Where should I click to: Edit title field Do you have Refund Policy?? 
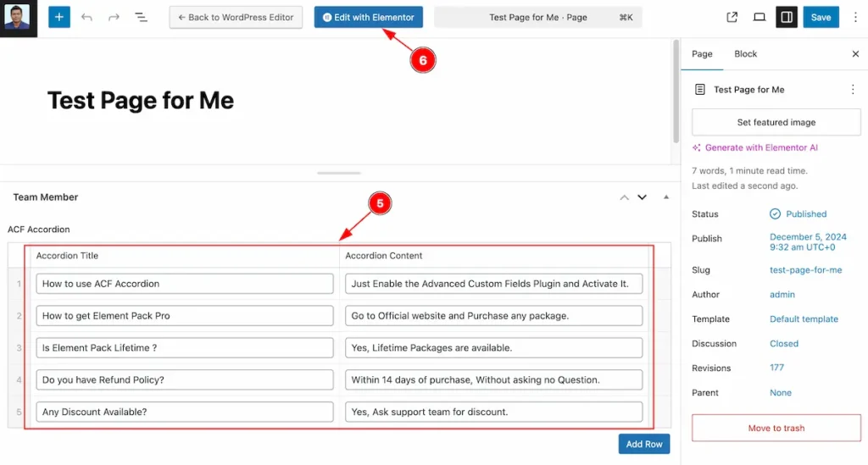pos(184,379)
